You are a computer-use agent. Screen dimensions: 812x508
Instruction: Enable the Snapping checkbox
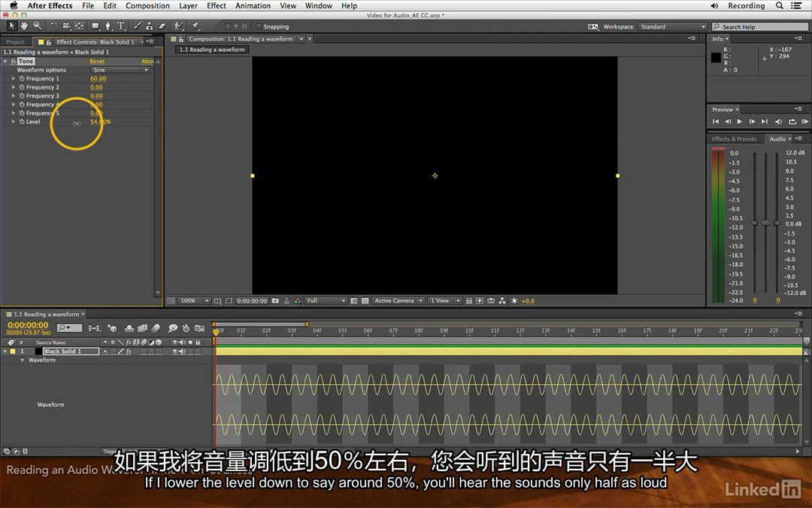pyautogui.click(x=259, y=26)
